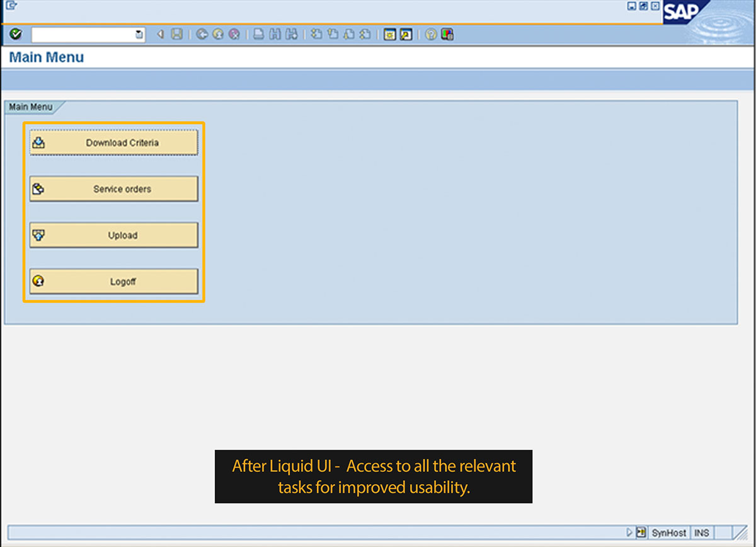Click the Print icon in toolbar
Viewport: 756px width, 547px height.
[x=259, y=35]
